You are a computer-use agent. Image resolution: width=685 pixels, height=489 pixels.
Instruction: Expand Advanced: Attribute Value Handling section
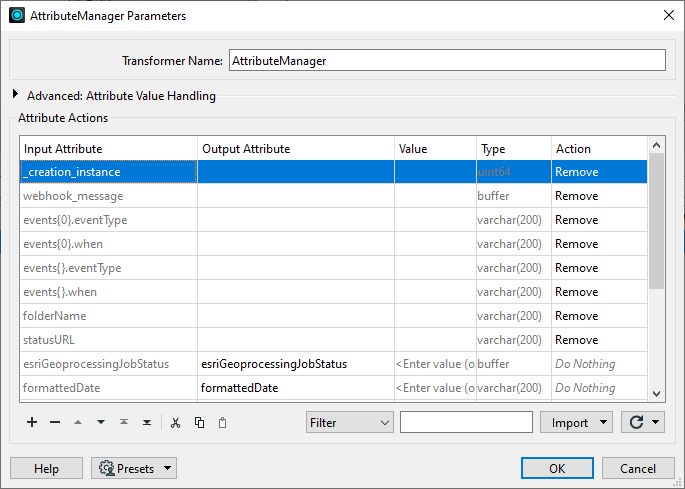coord(15,94)
